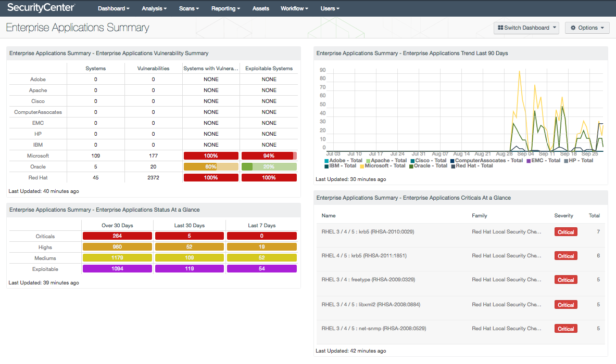Click the Microsoft row label
This screenshot has height=364, width=616.
pos(38,155)
